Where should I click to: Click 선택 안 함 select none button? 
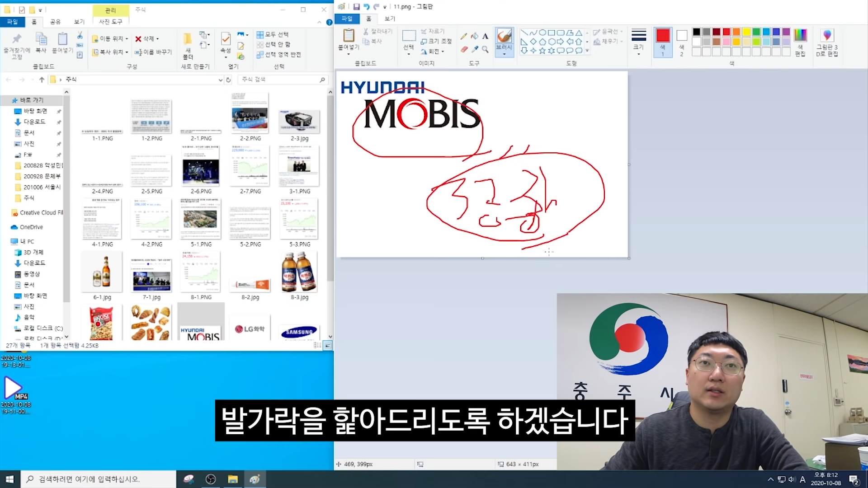(274, 44)
